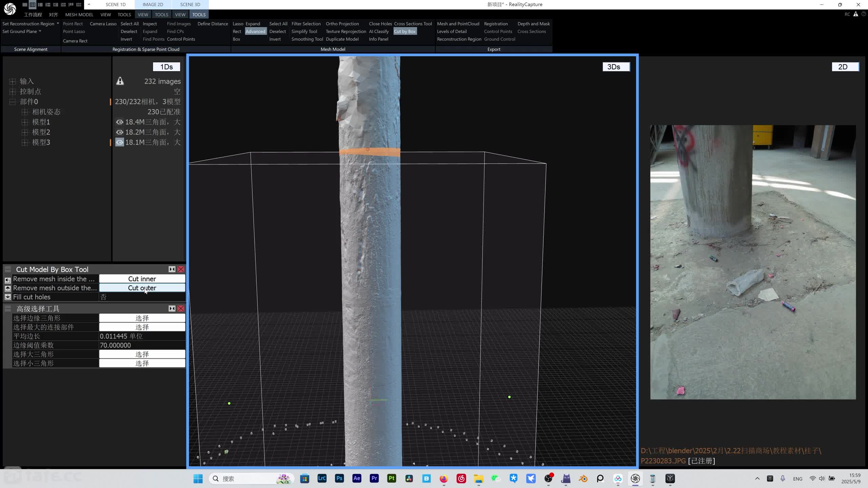The height and width of the screenshot is (488, 868).
Task: Expand the 模型1 tree node
Action: pyautogui.click(x=25, y=122)
